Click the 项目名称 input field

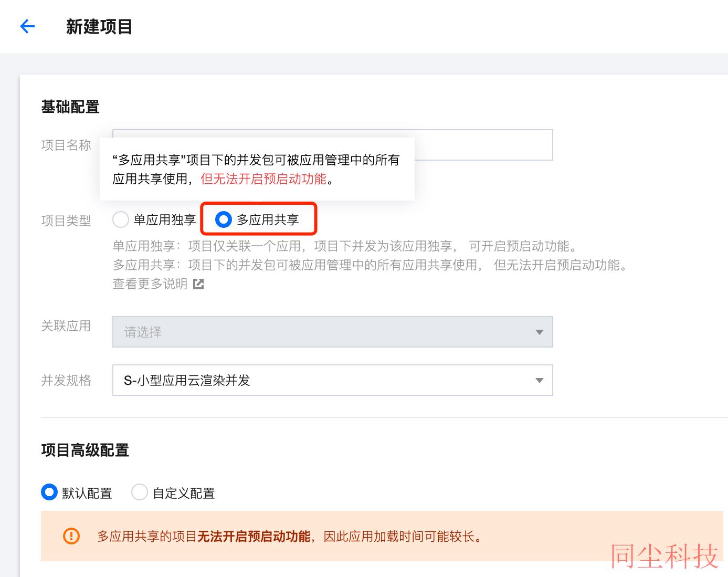333,145
